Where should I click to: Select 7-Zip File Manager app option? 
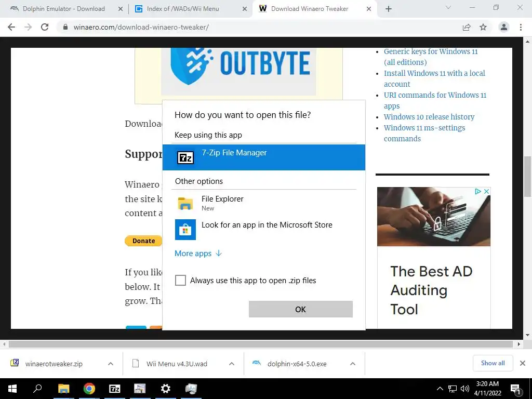(x=263, y=157)
